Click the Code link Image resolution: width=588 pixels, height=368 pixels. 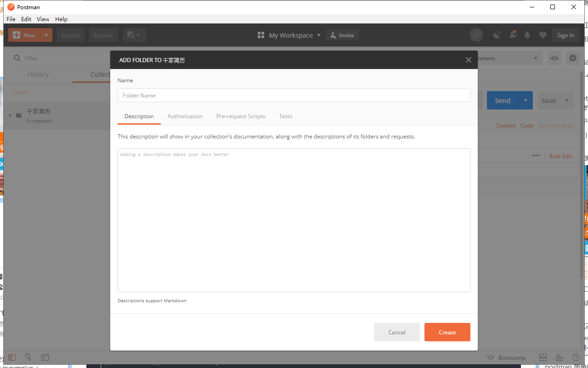click(x=527, y=125)
